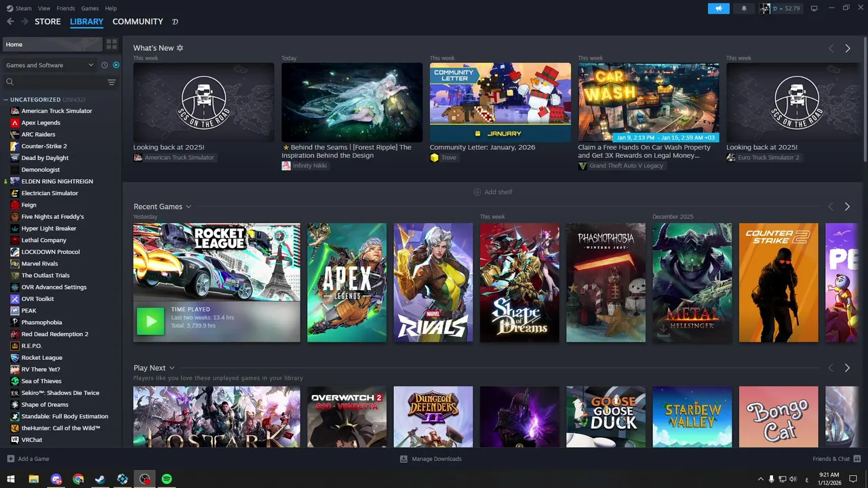868x488 pixels.
Task: Open Apex Legends recent game cover
Action: 347,283
